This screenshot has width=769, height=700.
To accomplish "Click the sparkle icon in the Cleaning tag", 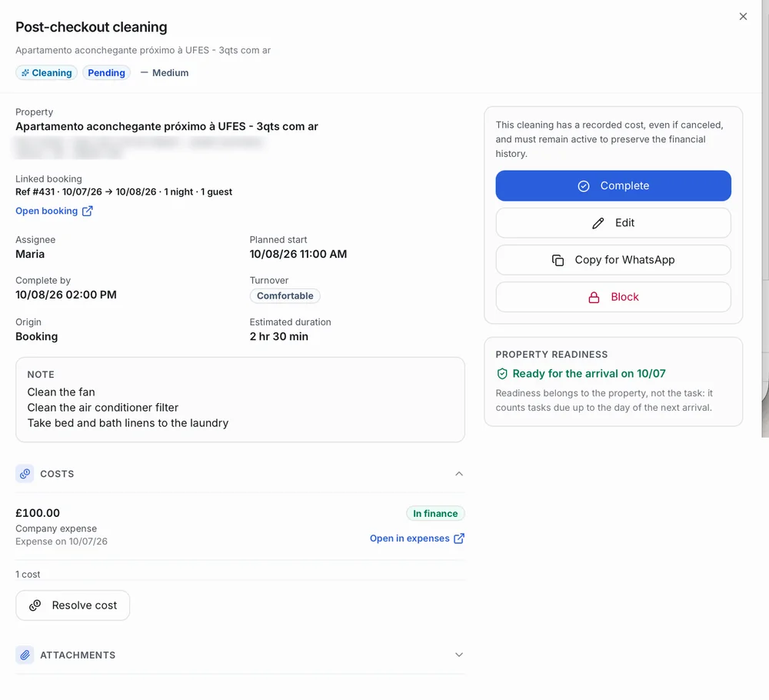I will click(25, 72).
